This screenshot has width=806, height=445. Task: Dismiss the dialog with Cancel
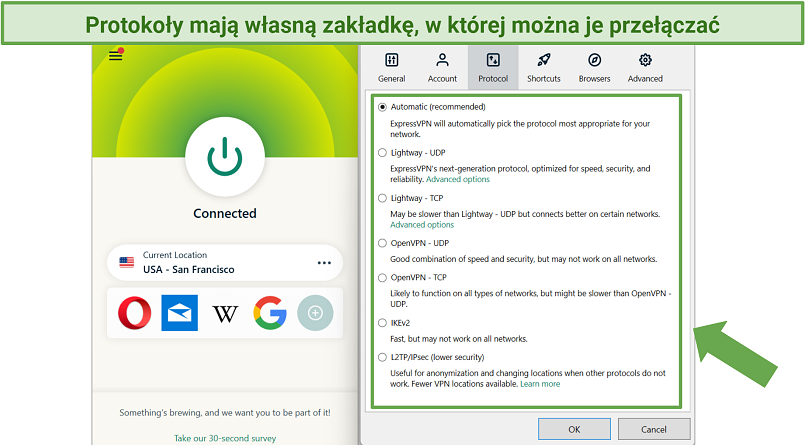coord(653,429)
